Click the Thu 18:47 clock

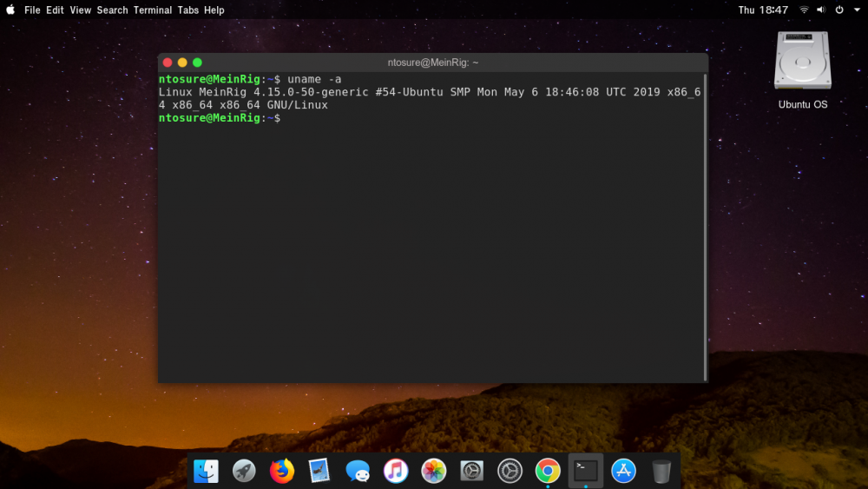point(763,10)
